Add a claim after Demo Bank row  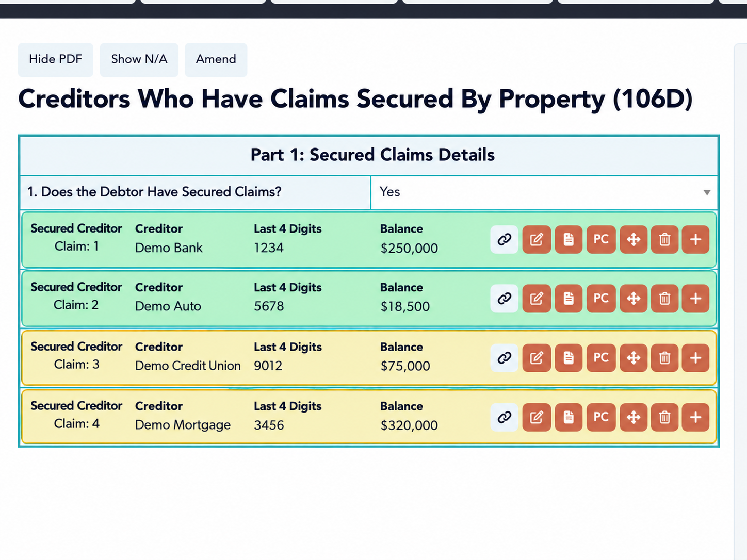tap(695, 239)
